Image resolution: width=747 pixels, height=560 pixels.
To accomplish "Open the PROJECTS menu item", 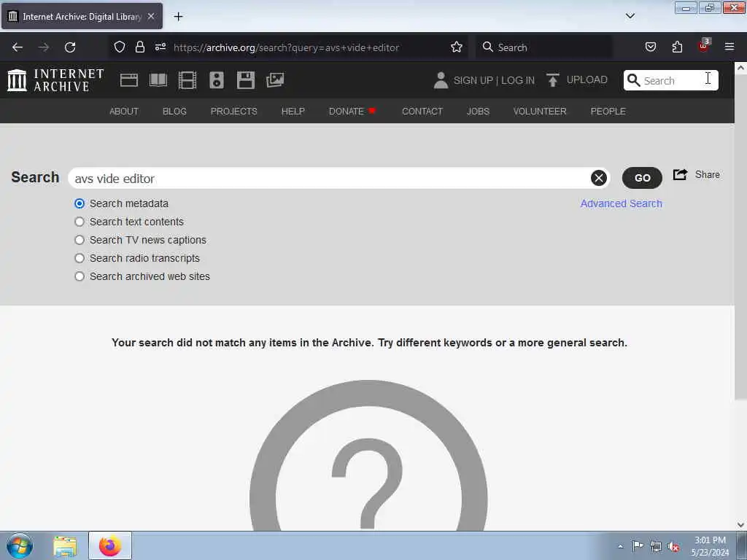I will [x=234, y=111].
